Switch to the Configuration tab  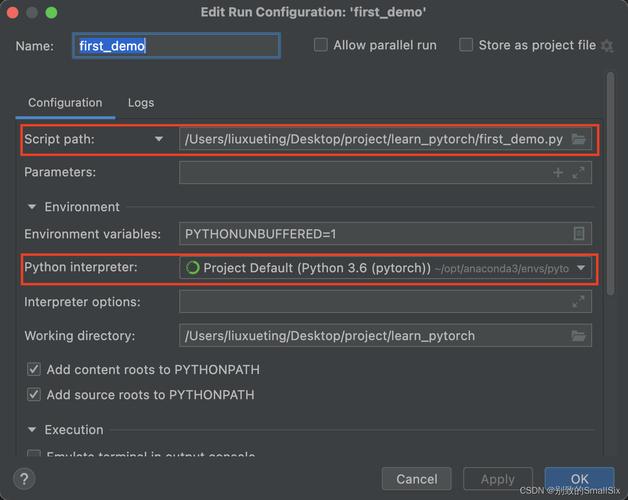65,103
